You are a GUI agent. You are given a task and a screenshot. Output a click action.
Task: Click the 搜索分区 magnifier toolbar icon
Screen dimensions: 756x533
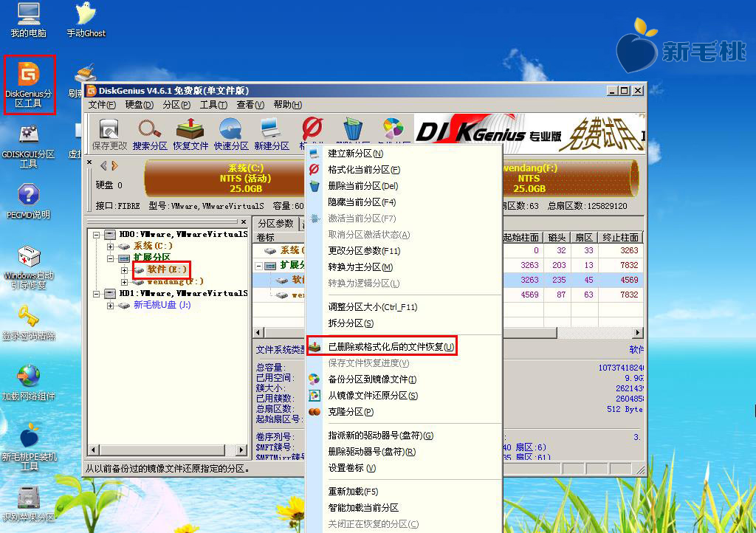coord(150,134)
